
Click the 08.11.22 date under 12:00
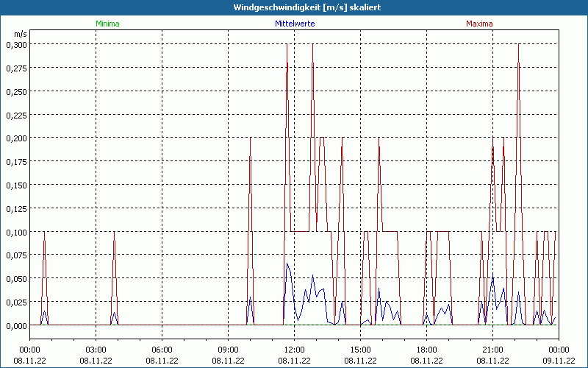[295, 361]
